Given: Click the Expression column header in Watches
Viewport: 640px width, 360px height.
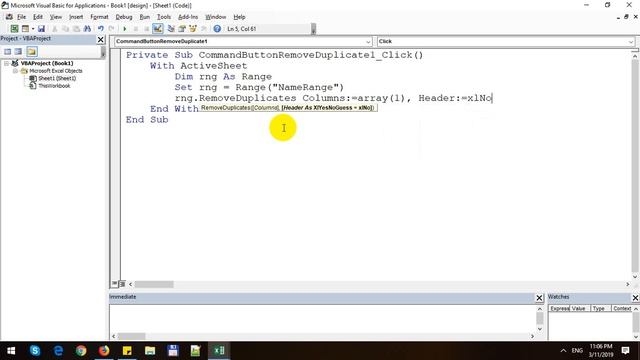Looking at the screenshot, I should coord(559,308).
